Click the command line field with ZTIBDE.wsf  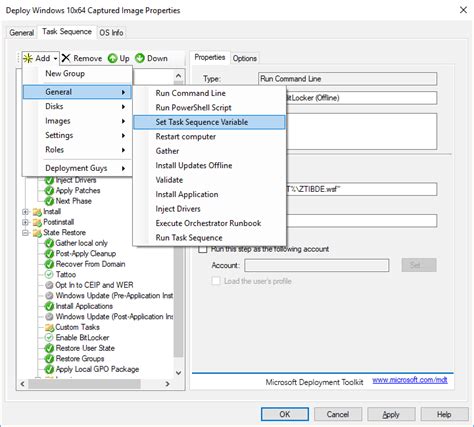(362, 189)
